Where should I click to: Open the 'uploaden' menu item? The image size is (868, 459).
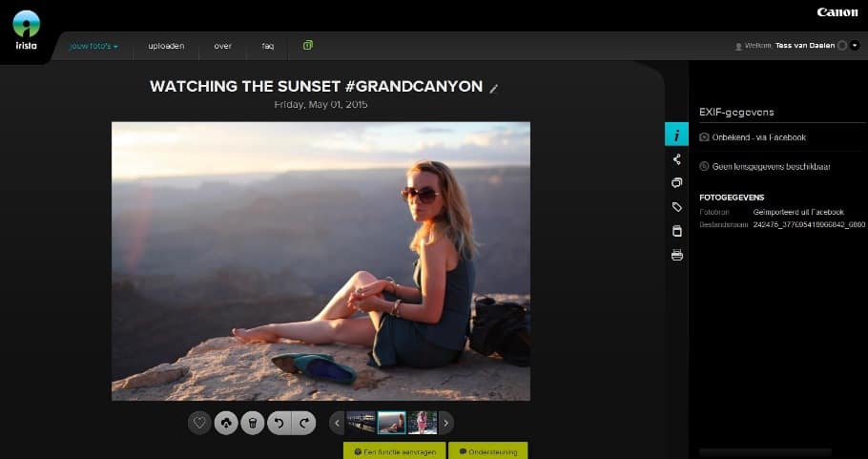(x=166, y=46)
